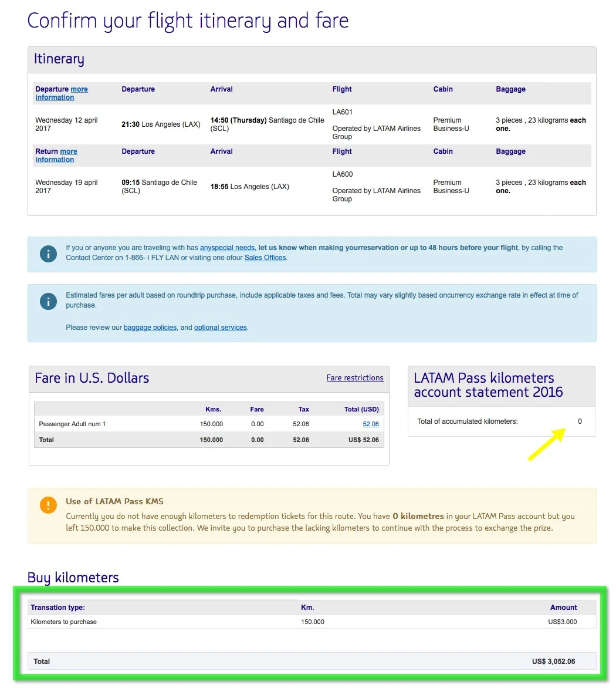Select flight number LA601
Image resolution: width=616 pixels, height=688 pixels.
342,112
